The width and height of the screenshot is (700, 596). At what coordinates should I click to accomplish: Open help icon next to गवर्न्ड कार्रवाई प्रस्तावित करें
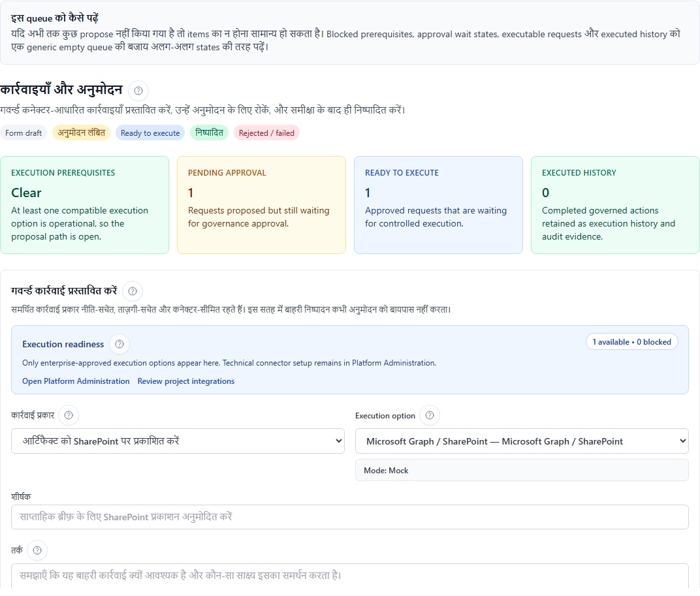tap(133, 291)
